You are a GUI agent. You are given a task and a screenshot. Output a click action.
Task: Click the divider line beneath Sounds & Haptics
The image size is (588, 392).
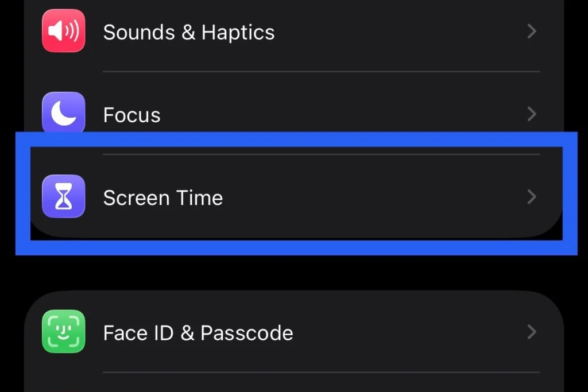(322, 71)
